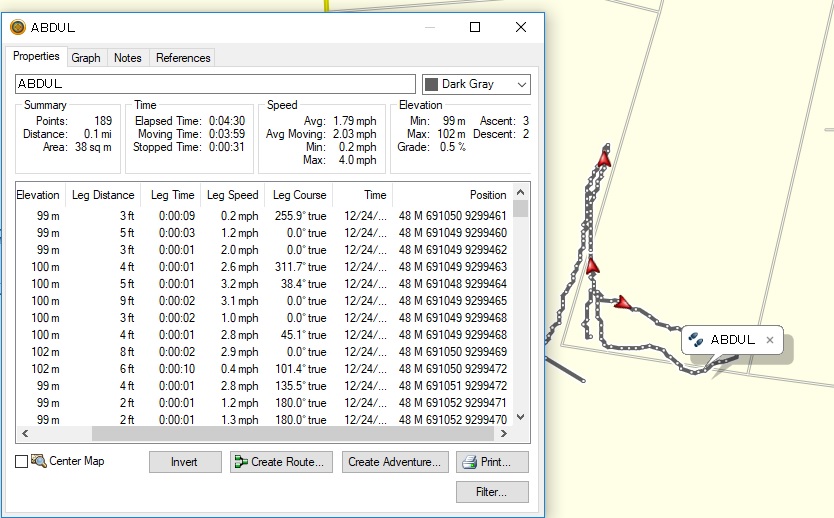This screenshot has width=834, height=518.
Task: Open the Notes tab
Action: click(128, 58)
